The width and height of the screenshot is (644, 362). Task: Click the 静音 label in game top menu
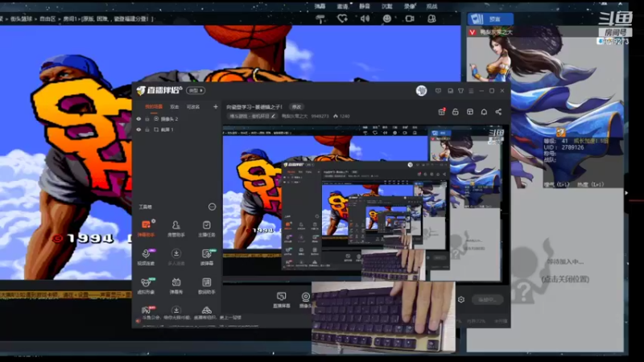365,6
